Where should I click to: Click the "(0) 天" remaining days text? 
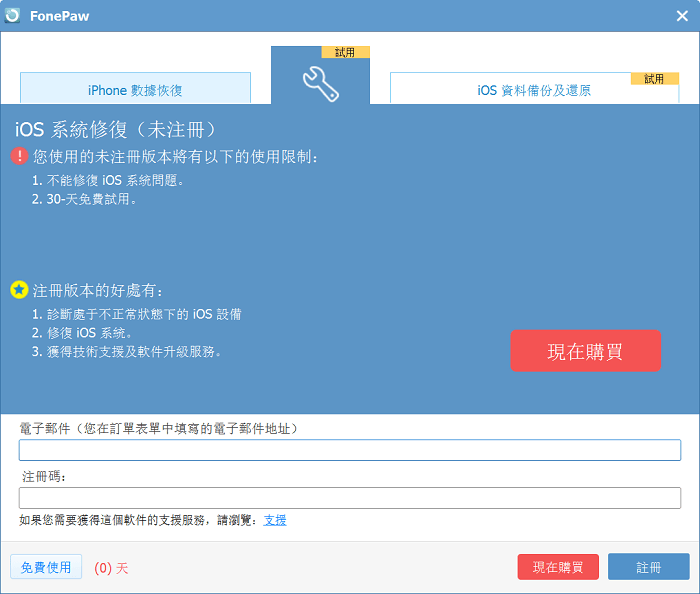111,568
